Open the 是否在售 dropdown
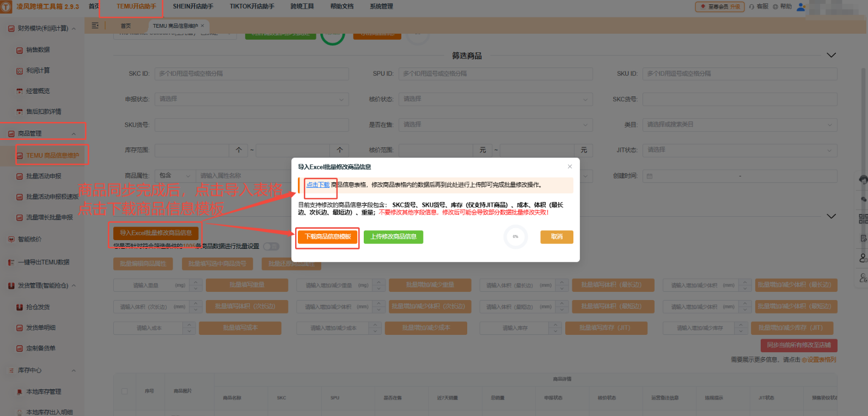This screenshot has height=416, width=868. (496, 125)
